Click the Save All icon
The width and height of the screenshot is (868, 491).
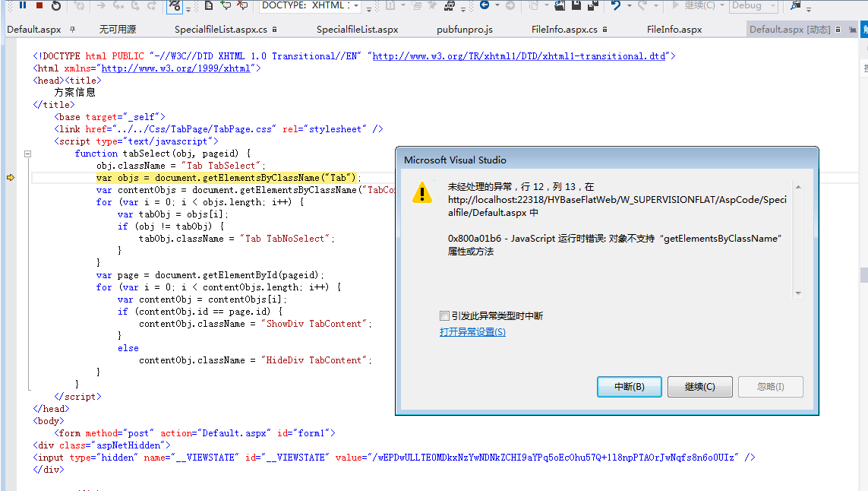point(592,6)
